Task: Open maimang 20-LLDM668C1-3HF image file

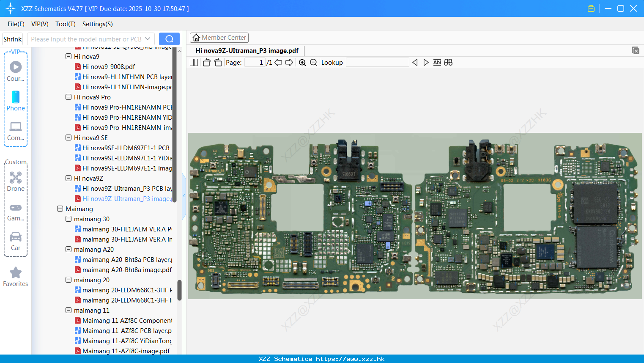Action: pos(123,300)
